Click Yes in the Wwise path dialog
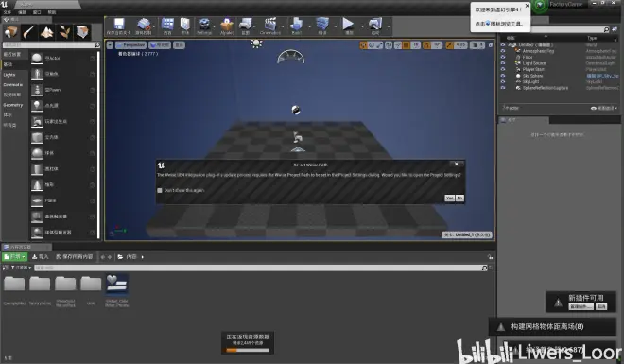This screenshot has width=624, height=364. pos(449,199)
